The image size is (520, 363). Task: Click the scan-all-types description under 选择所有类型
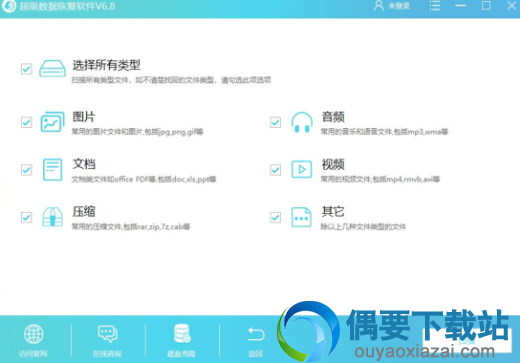coord(171,80)
